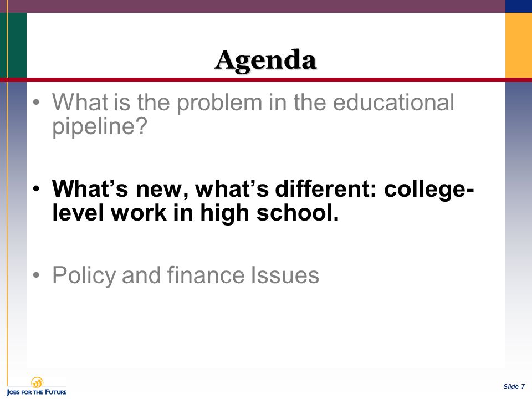Click 'level work in high school.' line
Viewport: 532px width, 399px height.
196,213
